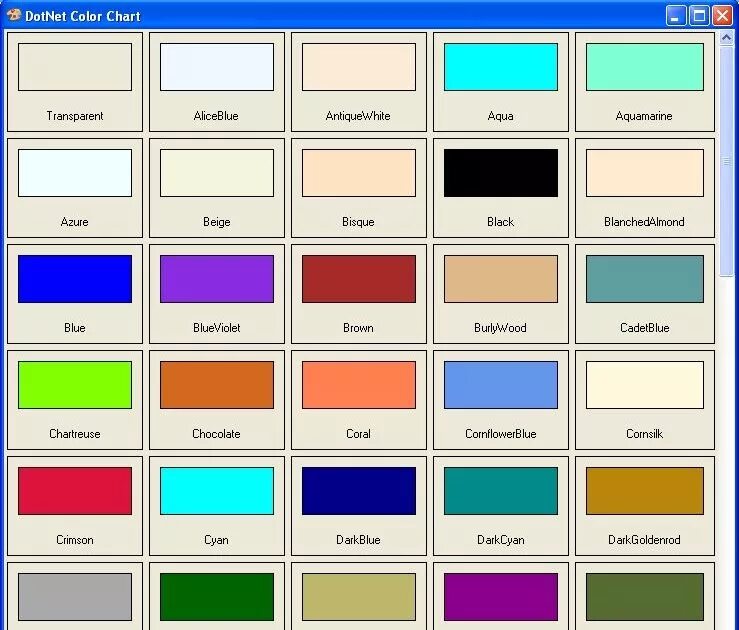Minimize the DotNet Color Chart window

(676, 16)
